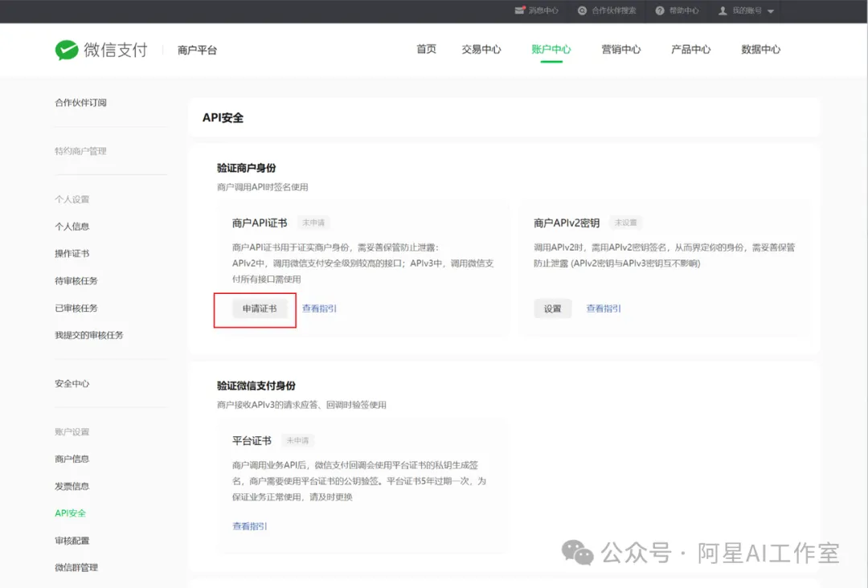868x588 pixels.
Task: Open 商户信息 in the sidebar
Action: (72, 459)
